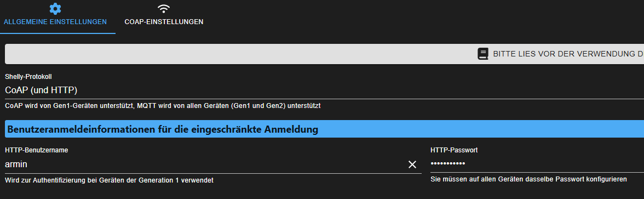Viewport: 644px width, 199px height.
Task: Clear the HTTP-Benutzername field with the X icon
Action: pyautogui.click(x=412, y=164)
